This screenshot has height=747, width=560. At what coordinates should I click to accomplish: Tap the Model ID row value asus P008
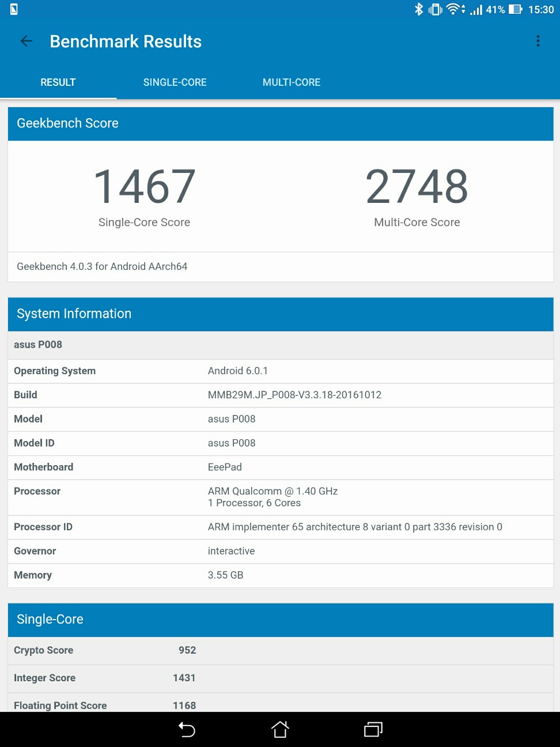click(x=232, y=443)
